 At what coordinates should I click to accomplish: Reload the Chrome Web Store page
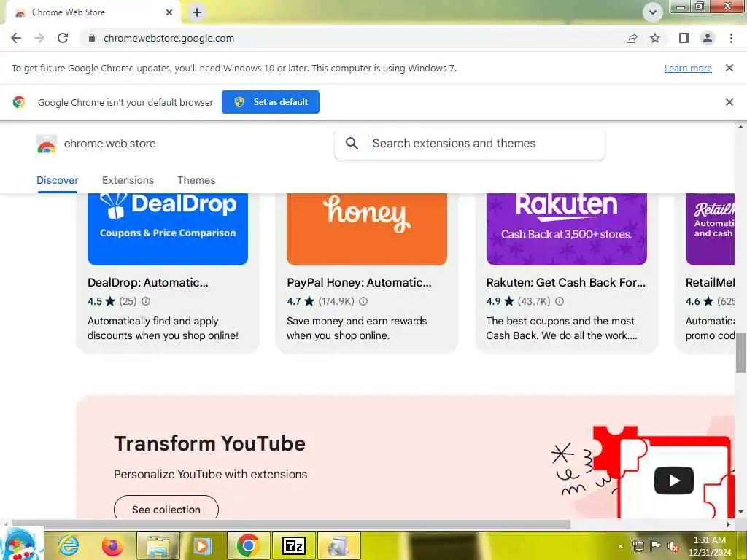pos(63,38)
